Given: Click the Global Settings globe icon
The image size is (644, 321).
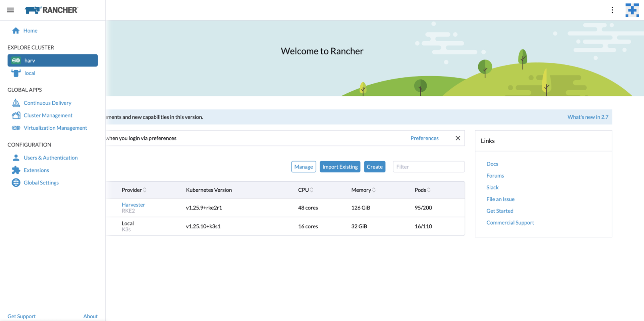Looking at the screenshot, I should coord(16,183).
